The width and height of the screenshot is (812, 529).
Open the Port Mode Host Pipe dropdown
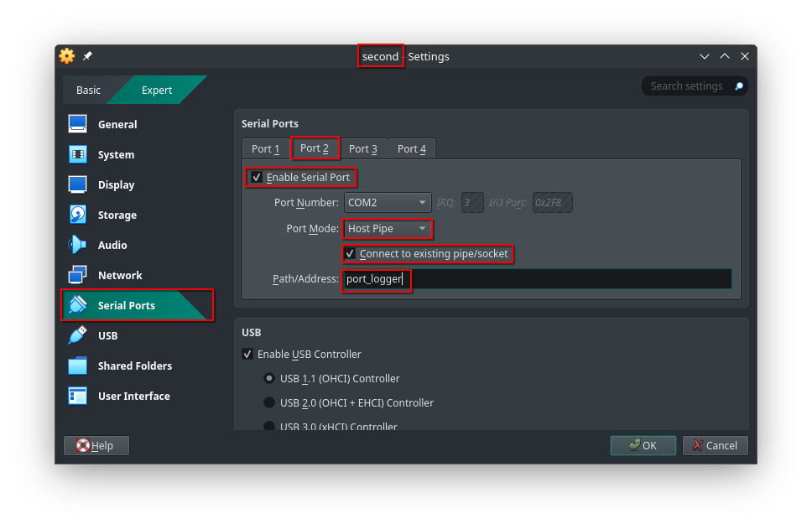click(388, 228)
